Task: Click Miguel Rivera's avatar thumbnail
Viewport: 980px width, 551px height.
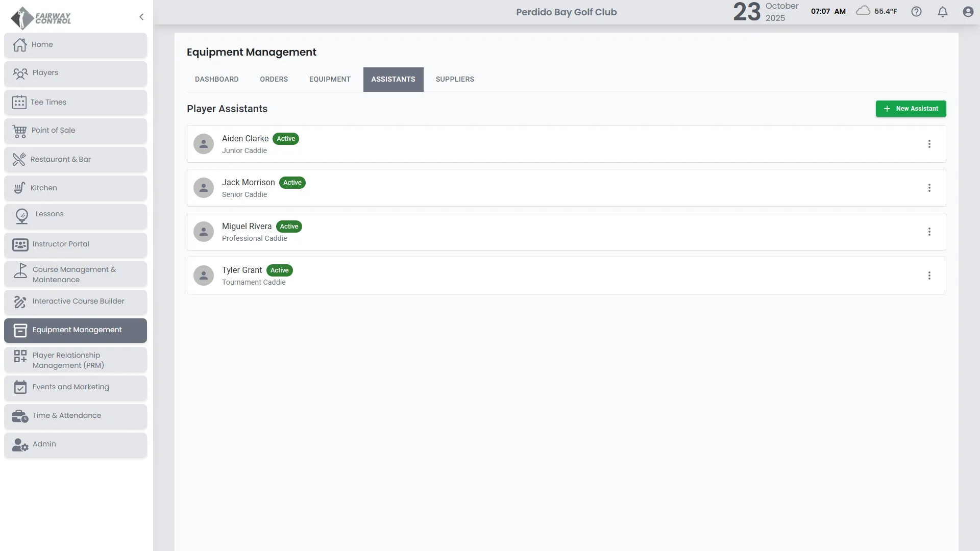Action: (203, 232)
